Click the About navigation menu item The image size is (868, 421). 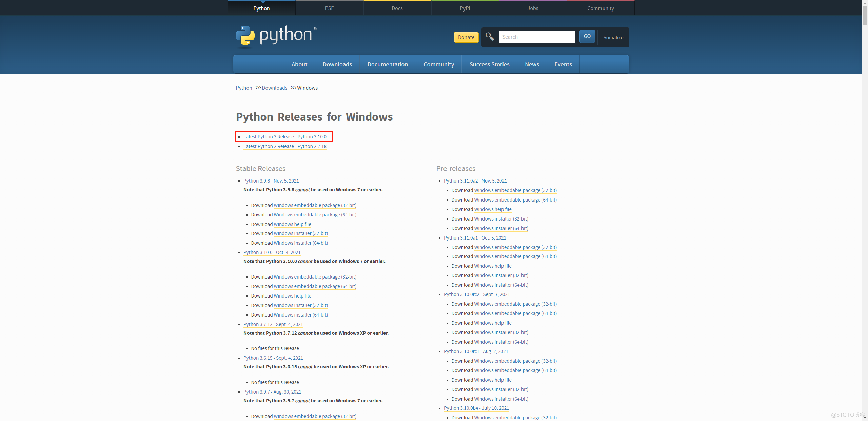tap(299, 64)
